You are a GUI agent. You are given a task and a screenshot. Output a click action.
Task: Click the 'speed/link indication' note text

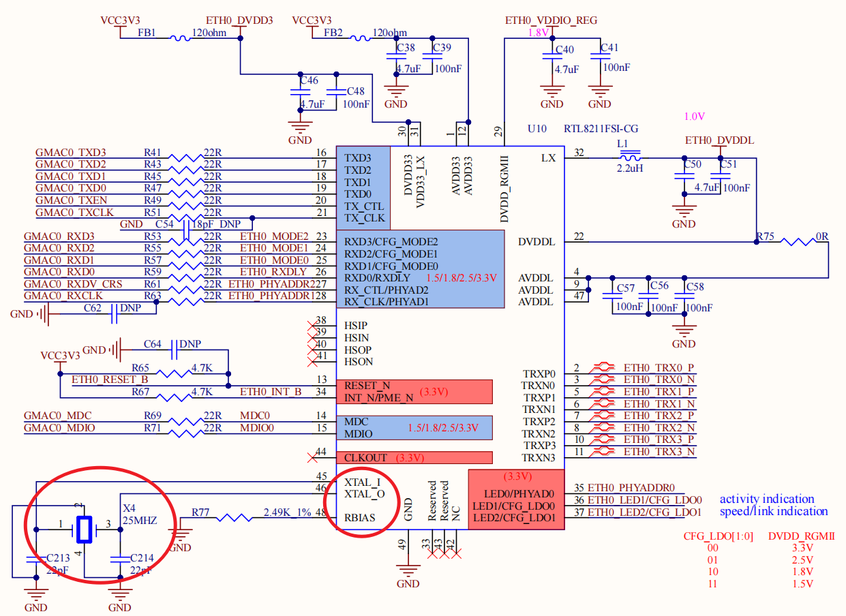(774, 511)
